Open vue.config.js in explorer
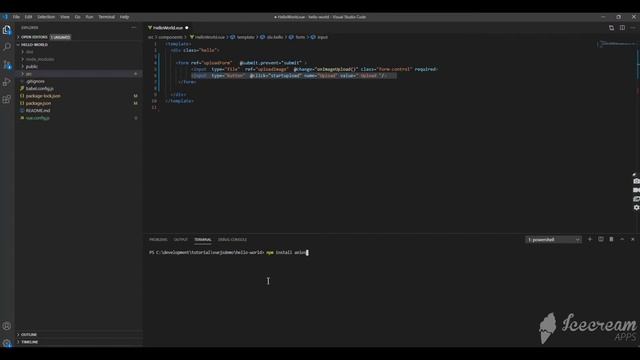 [x=38, y=118]
